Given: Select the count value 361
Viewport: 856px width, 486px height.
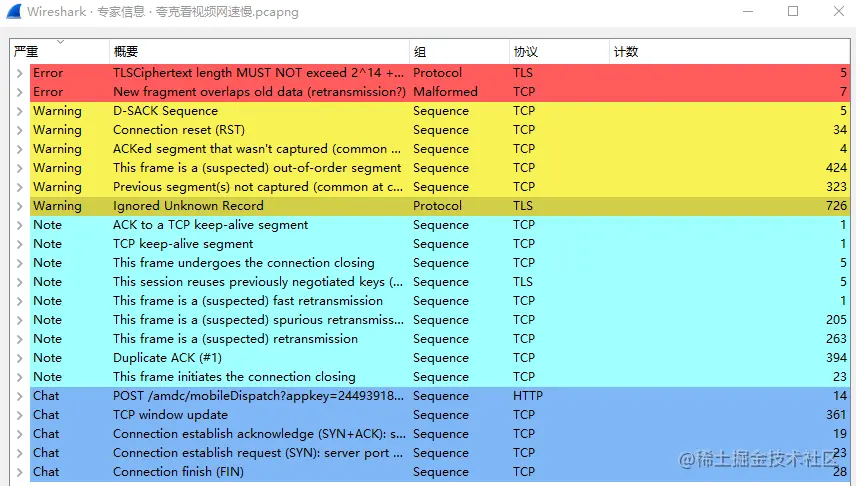Looking at the screenshot, I should [x=836, y=415].
